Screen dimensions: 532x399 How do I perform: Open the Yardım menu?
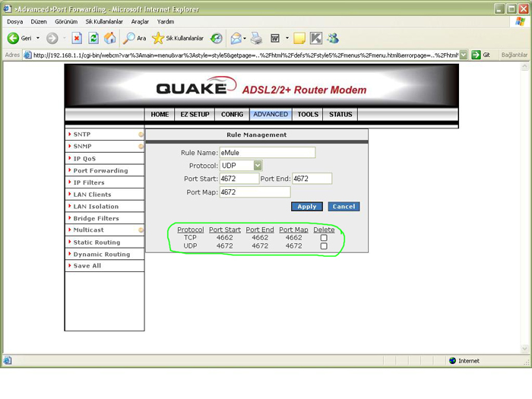click(166, 21)
